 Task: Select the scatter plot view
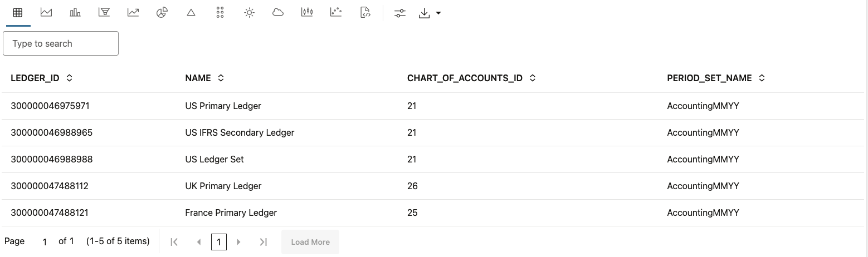click(x=336, y=13)
